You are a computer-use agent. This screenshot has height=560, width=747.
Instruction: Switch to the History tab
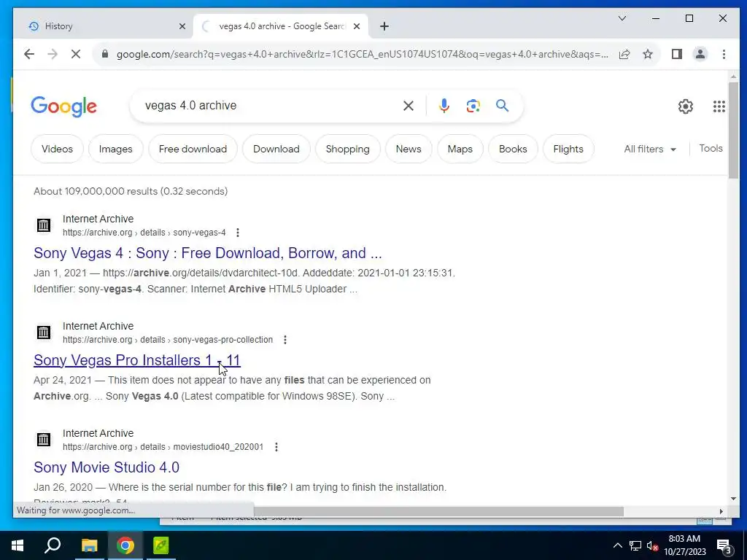104,26
